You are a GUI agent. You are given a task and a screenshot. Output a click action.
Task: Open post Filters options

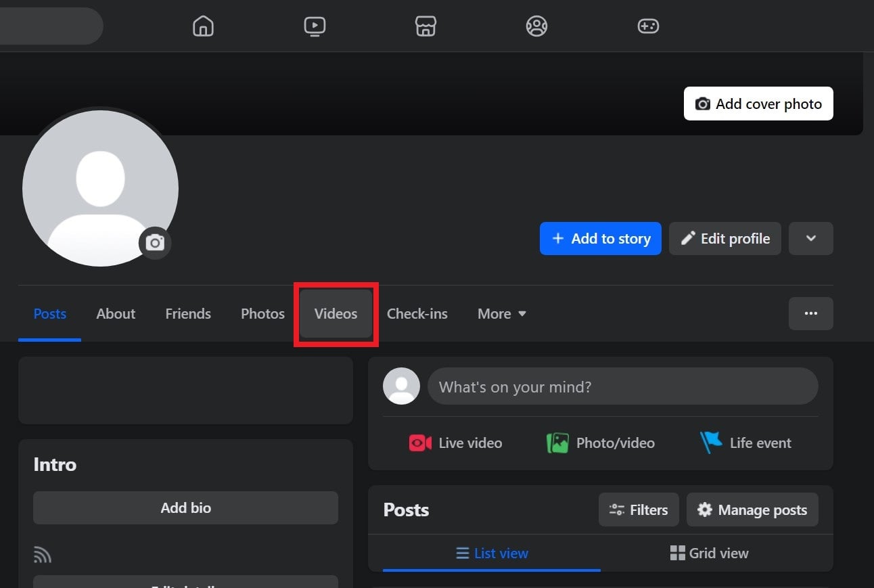[x=638, y=510]
